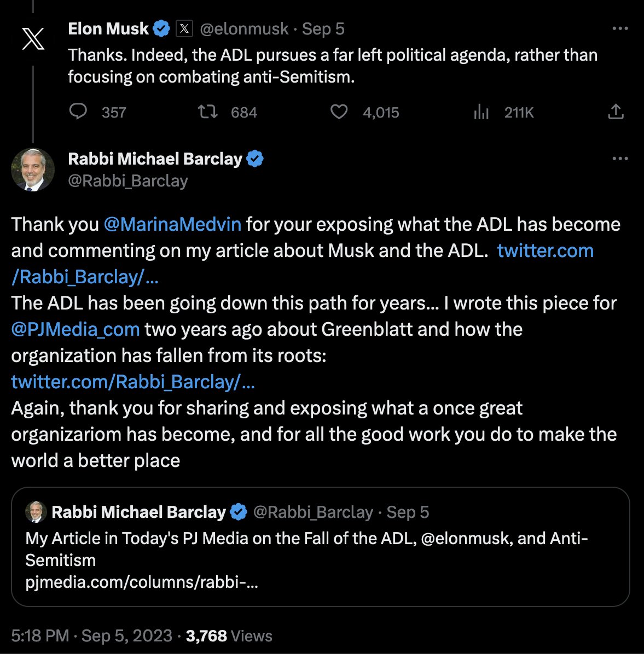
Task: Follow the twitter.com/Rabbi_Barclay link under roots
Action: coord(133,382)
